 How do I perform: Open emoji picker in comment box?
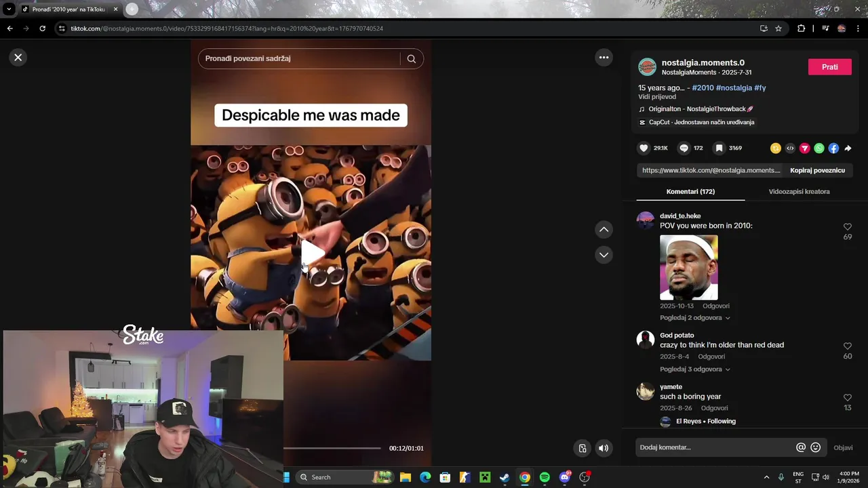pos(816,447)
